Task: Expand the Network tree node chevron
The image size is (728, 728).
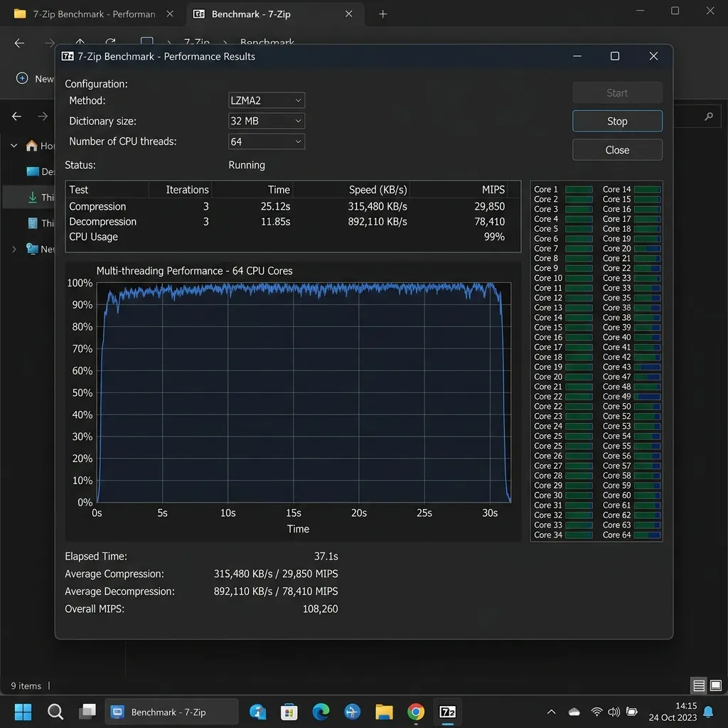Action: click(x=14, y=250)
